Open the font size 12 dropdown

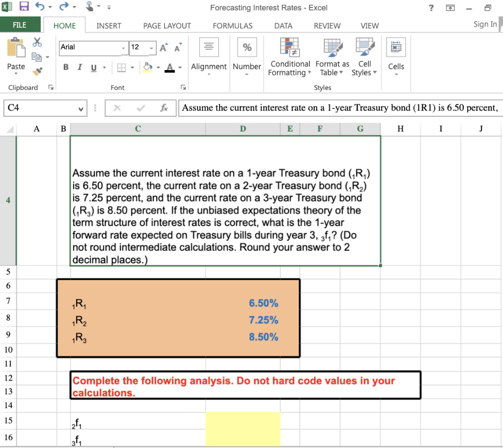[x=151, y=48]
